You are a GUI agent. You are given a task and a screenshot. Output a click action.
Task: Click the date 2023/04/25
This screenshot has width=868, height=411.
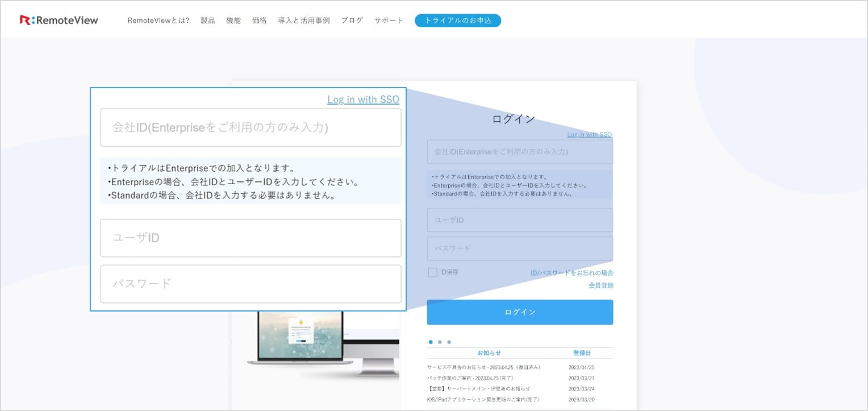[581, 367]
